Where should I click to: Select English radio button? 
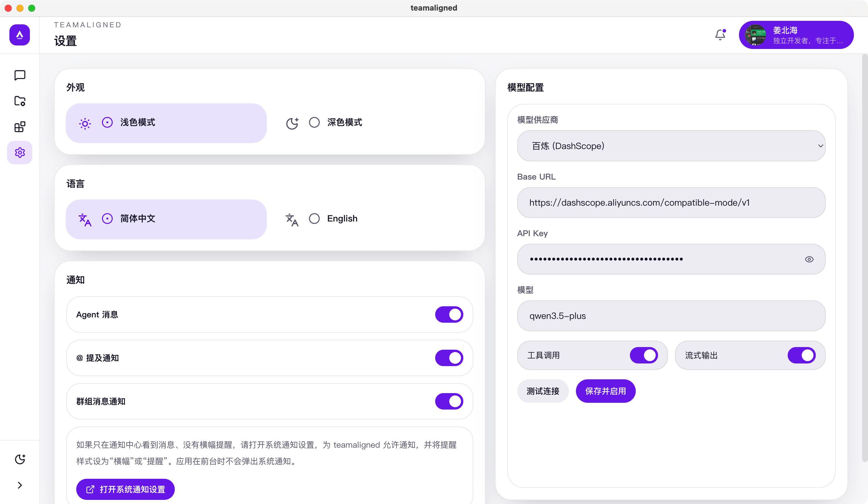pyautogui.click(x=314, y=219)
